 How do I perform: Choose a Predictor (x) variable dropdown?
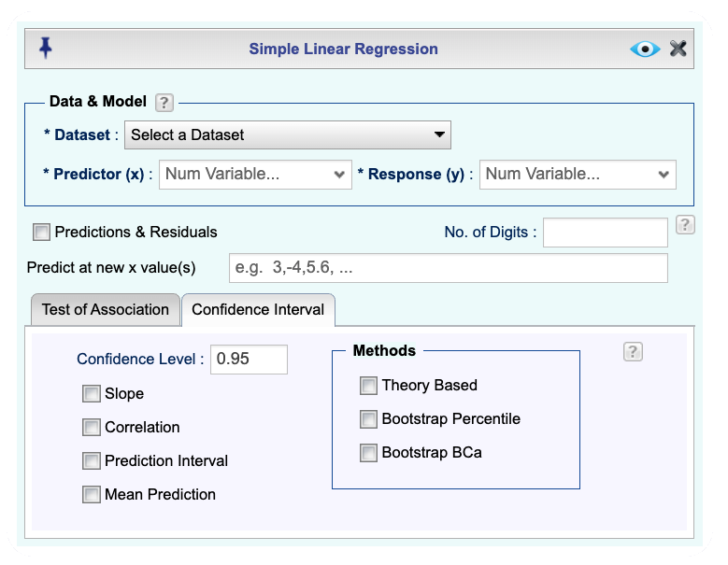[x=255, y=175]
